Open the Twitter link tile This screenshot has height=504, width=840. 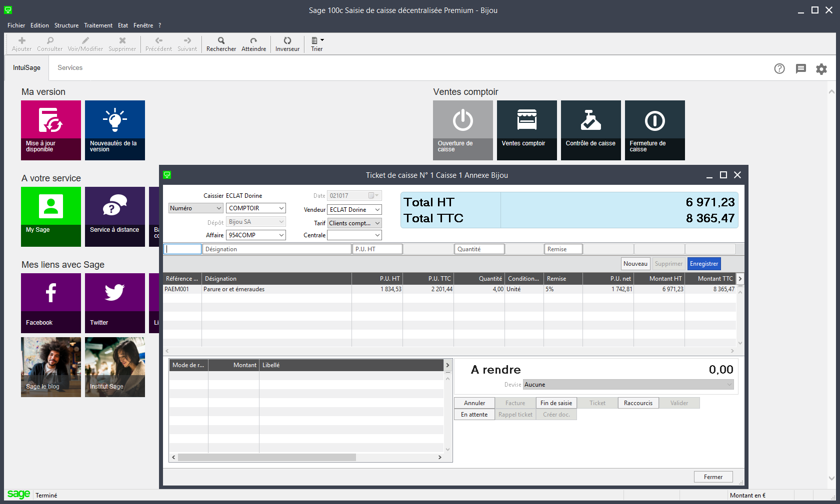click(115, 303)
